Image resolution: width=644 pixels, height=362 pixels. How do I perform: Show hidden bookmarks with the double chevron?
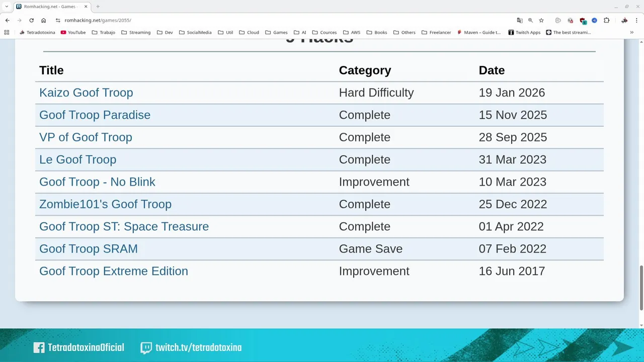pyautogui.click(x=632, y=32)
